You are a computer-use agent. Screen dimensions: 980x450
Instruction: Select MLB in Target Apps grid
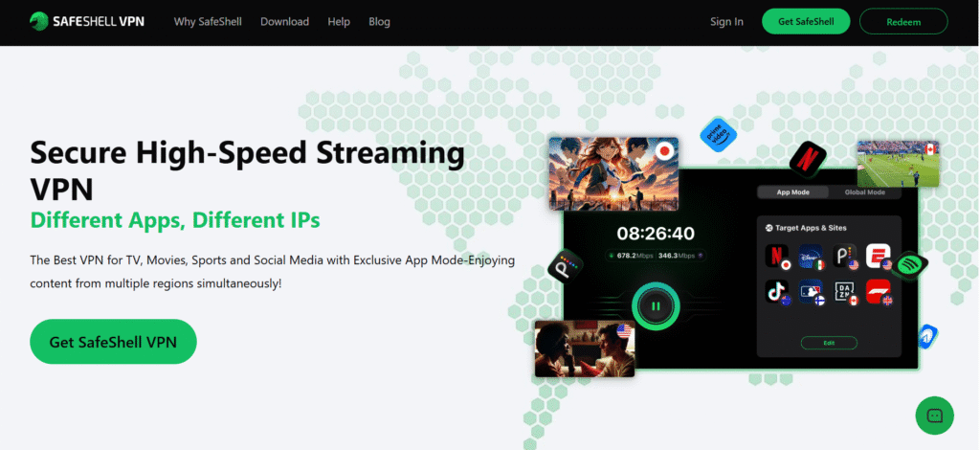[x=812, y=292]
